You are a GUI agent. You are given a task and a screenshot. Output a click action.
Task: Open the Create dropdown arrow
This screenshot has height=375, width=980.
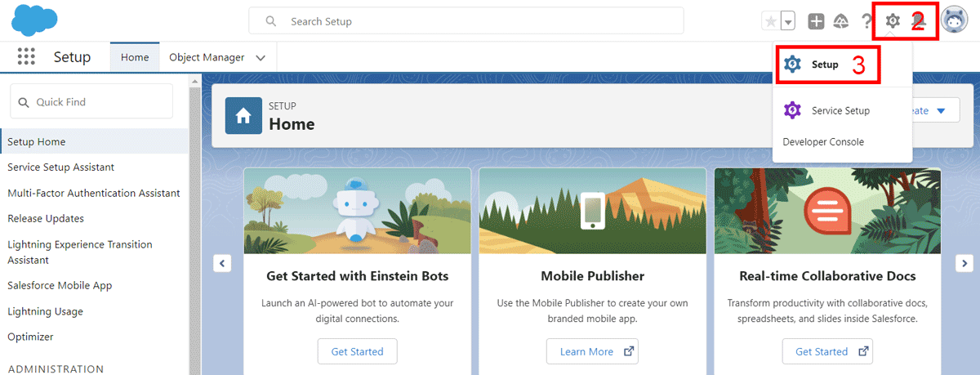(x=941, y=110)
